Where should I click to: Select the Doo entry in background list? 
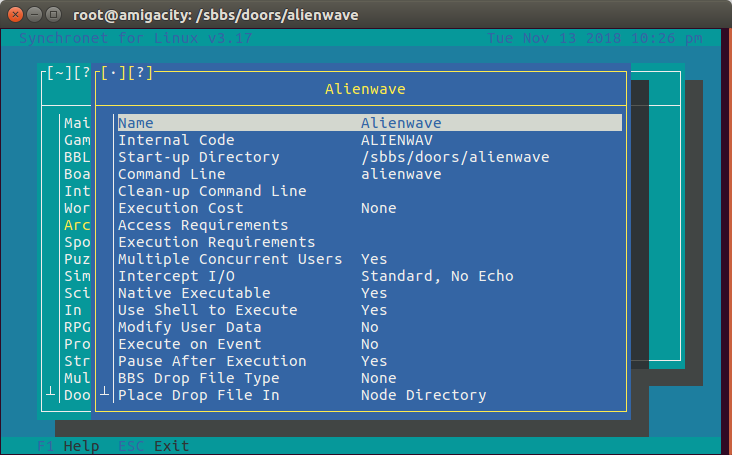[77, 395]
